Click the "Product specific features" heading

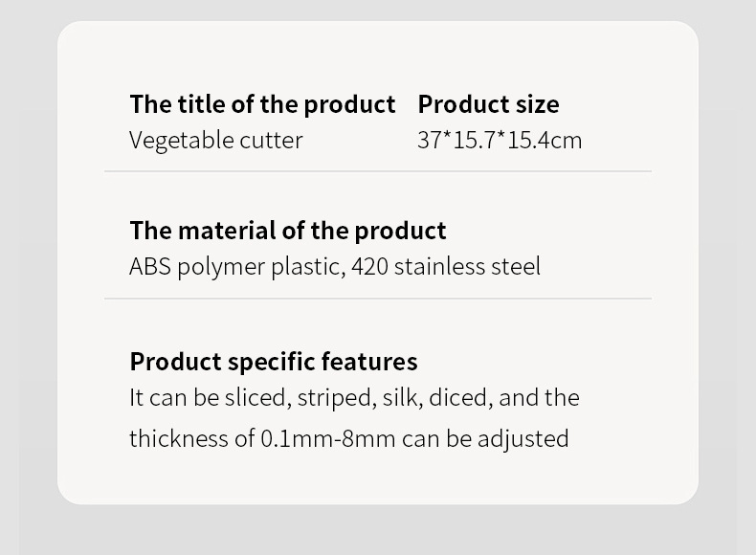(x=274, y=362)
